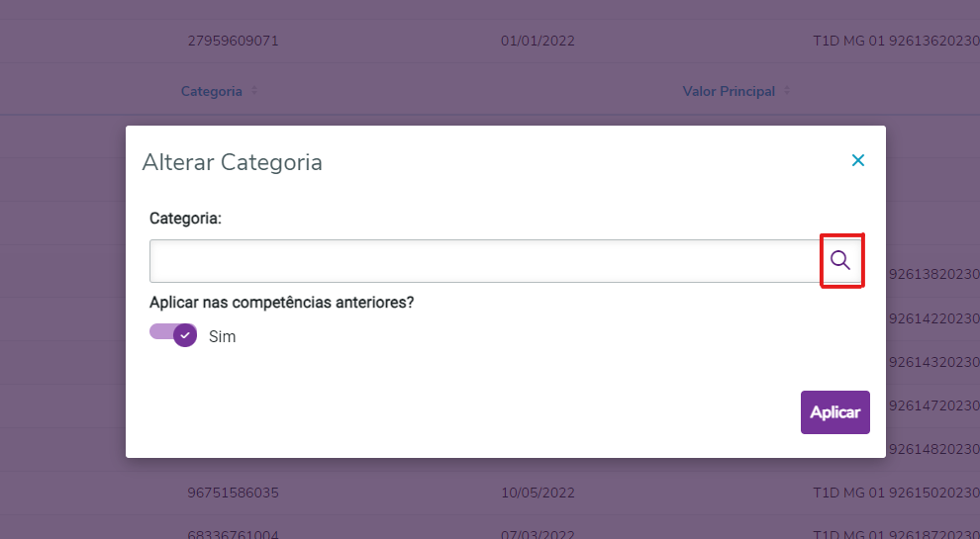Click sort arrows beside Valor Principal header
This screenshot has height=539, width=980.
coord(787,91)
